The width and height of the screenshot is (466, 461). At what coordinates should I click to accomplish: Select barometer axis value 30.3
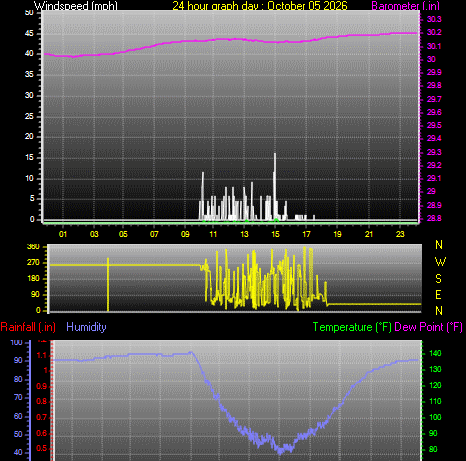click(434, 19)
